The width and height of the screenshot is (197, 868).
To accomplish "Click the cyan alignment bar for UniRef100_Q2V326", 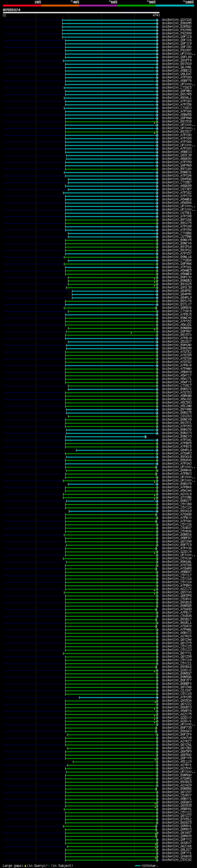I will coord(110,20).
